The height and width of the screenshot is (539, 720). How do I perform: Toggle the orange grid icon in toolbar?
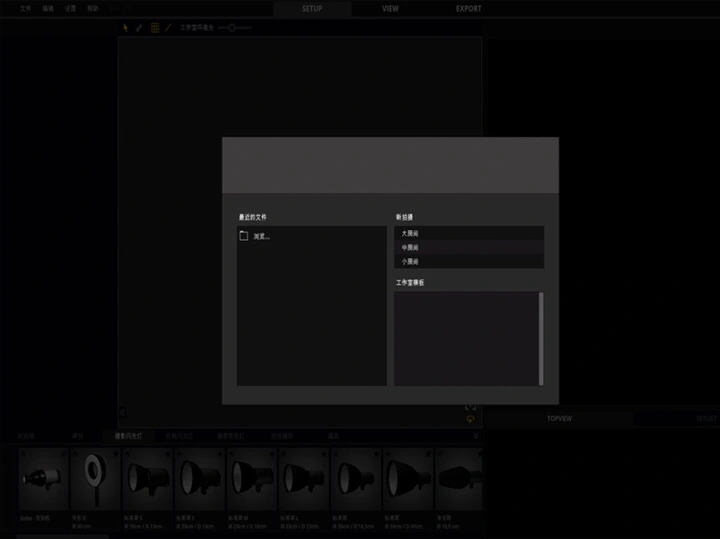tap(154, 28)
